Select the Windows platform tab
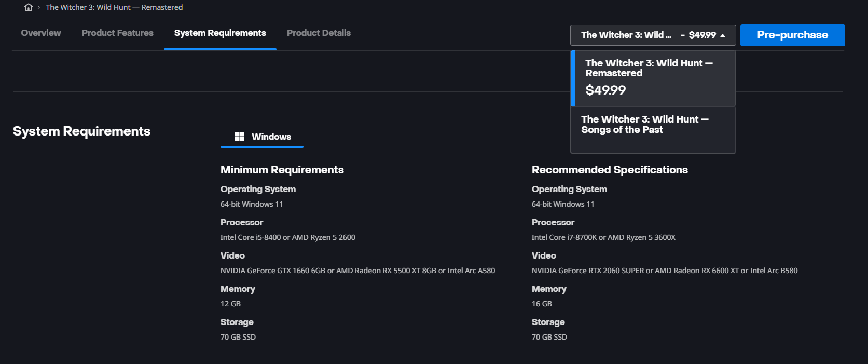This screenshot has height=364, width=868. click(x=262, y=137)
